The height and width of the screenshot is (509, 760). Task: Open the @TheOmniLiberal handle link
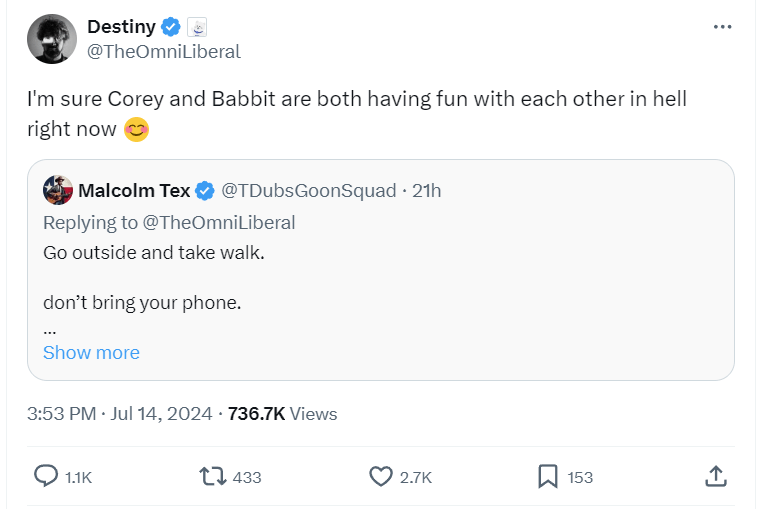(164, 52)
